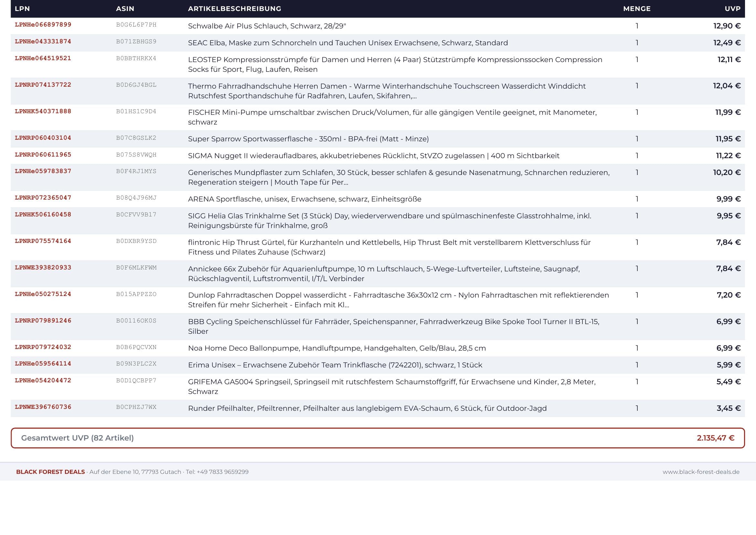
Task: Select LPN code LPNHe043331874
Action: (x=43, y=41)
